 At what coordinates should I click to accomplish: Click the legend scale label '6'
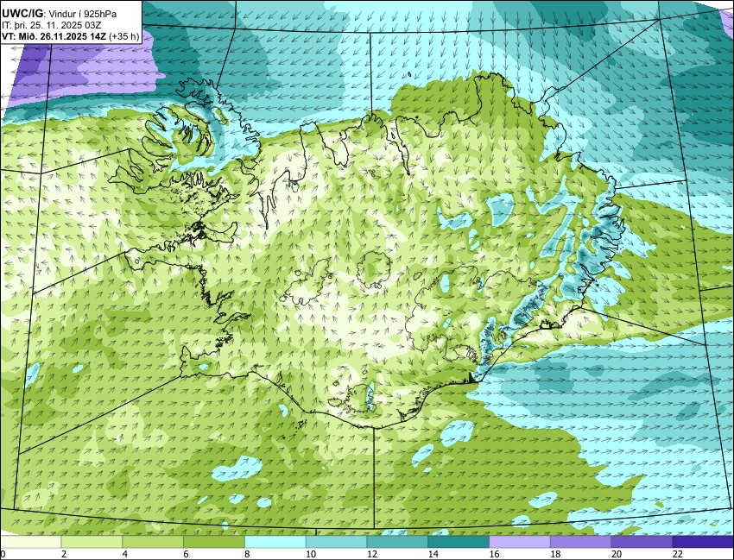tap(186, 554)
